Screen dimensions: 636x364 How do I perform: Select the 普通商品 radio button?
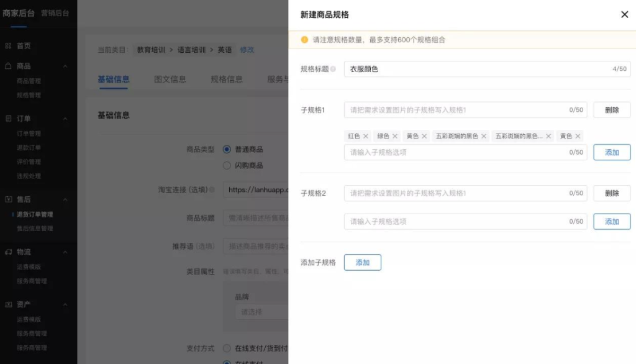tap(227, 149)
